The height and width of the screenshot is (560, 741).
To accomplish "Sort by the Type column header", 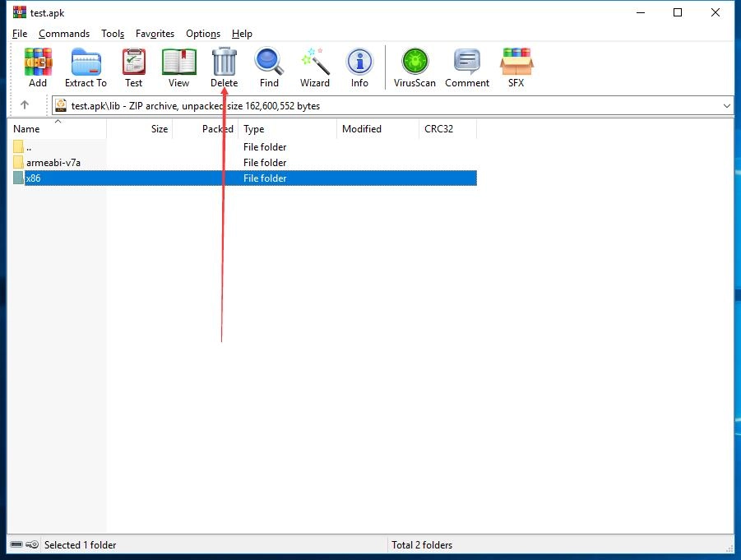I will [x=287, y=129].
